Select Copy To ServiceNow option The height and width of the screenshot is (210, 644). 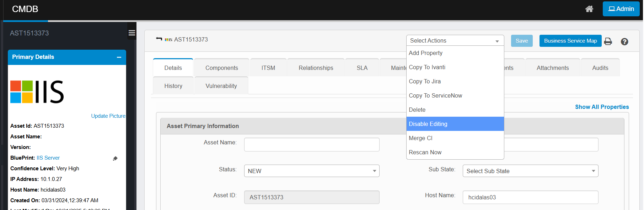point(435,95)
